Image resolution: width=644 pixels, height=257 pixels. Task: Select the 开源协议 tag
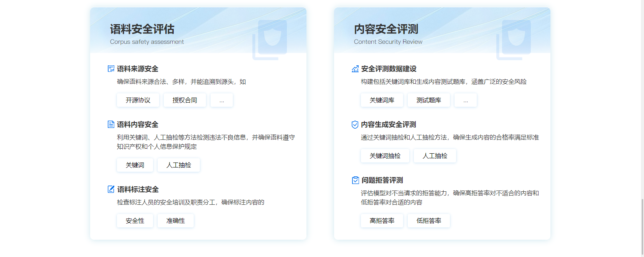coord(138,100)
